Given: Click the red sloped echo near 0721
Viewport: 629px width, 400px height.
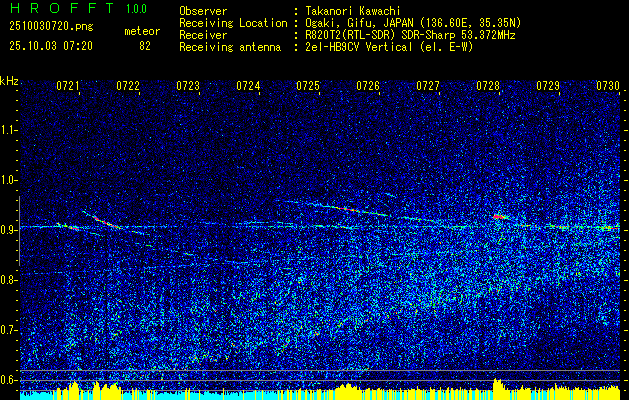Looking at the screenshot, I should pyautogui.click(x=105, y=221).
